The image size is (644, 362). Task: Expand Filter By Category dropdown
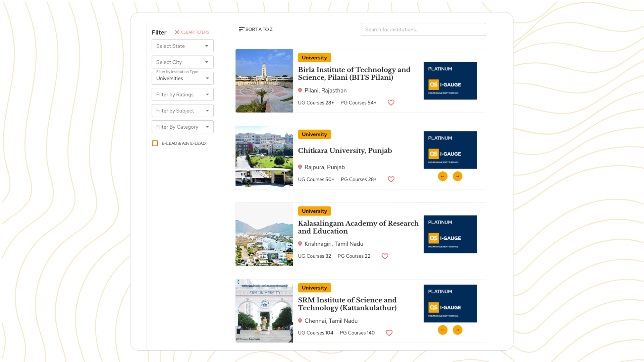(182, 127)
